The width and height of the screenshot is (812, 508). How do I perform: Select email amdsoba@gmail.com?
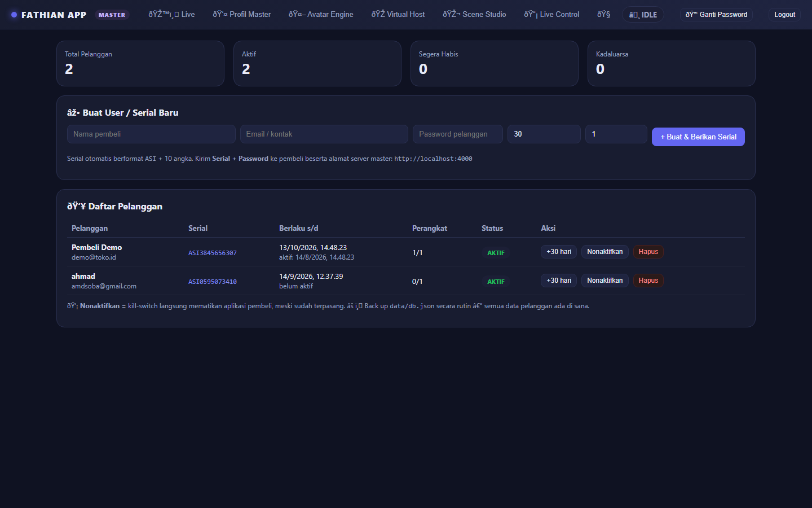104,286
